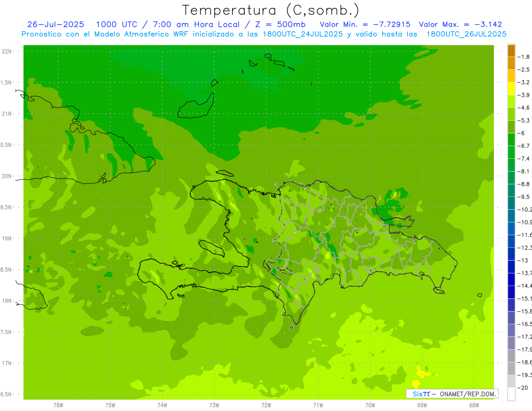This screenshot has width=532, height=411.
Task: Click 'Valor Min. = -7.72915' text
Action: [x=365, y=24]
